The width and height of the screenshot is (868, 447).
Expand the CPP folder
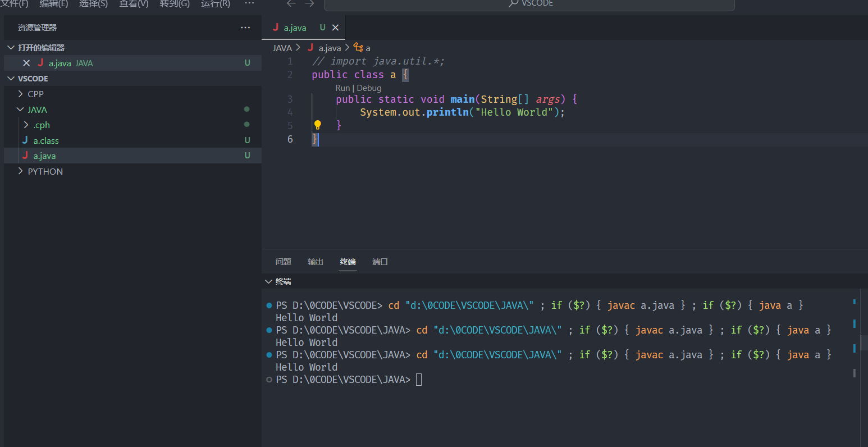pos(35,94)
